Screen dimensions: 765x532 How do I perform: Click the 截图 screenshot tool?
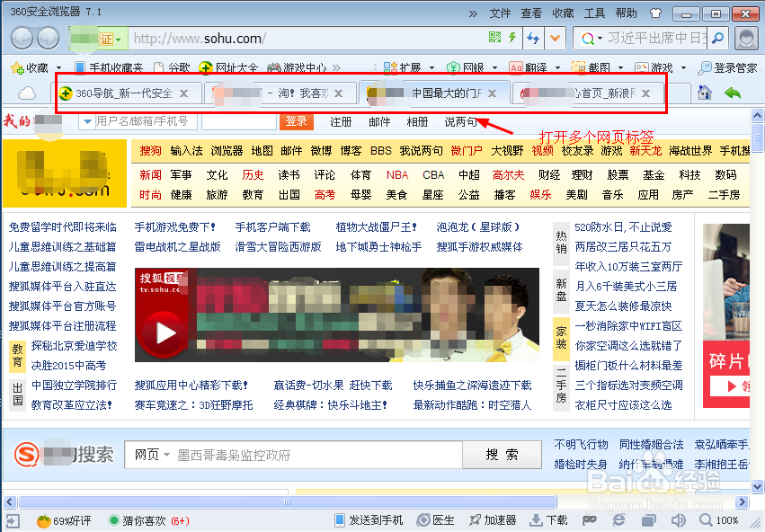coord(591,67)
